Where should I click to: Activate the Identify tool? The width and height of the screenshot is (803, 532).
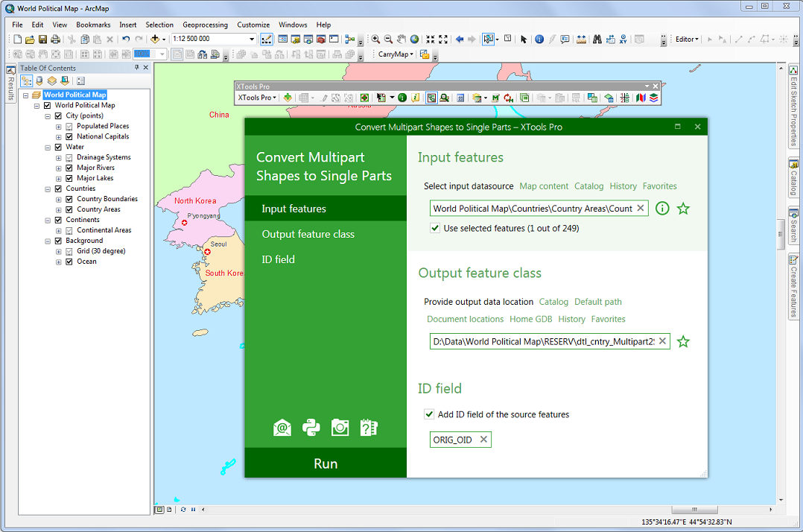(539, 39)
